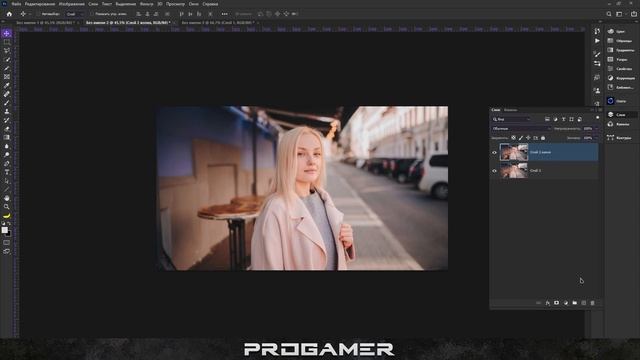
Task: Hide the 'Слой 1' layer eye
Action: (494, 171)
